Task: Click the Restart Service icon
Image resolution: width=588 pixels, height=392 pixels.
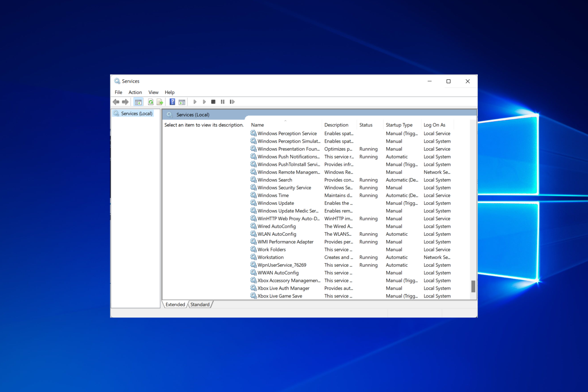Action: pos(232,102)
